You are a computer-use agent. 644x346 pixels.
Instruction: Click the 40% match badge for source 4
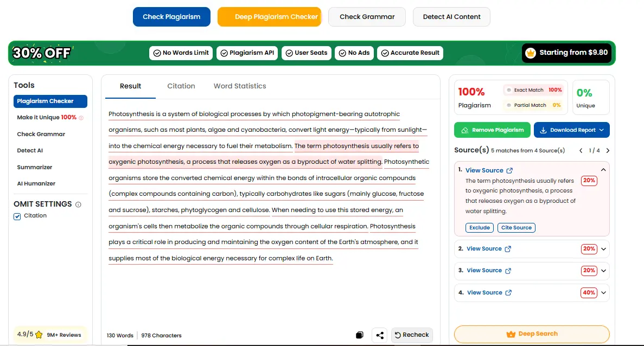(589, 293)
